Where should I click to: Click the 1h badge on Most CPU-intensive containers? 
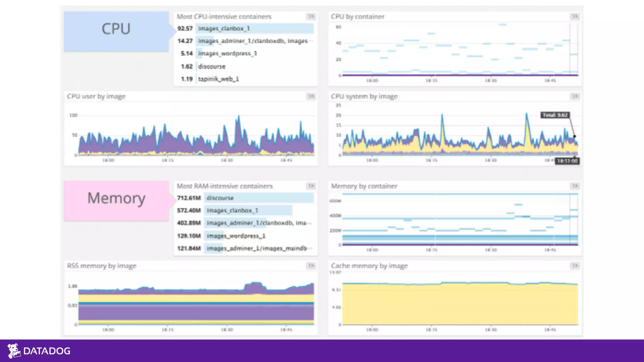[311, 16]
